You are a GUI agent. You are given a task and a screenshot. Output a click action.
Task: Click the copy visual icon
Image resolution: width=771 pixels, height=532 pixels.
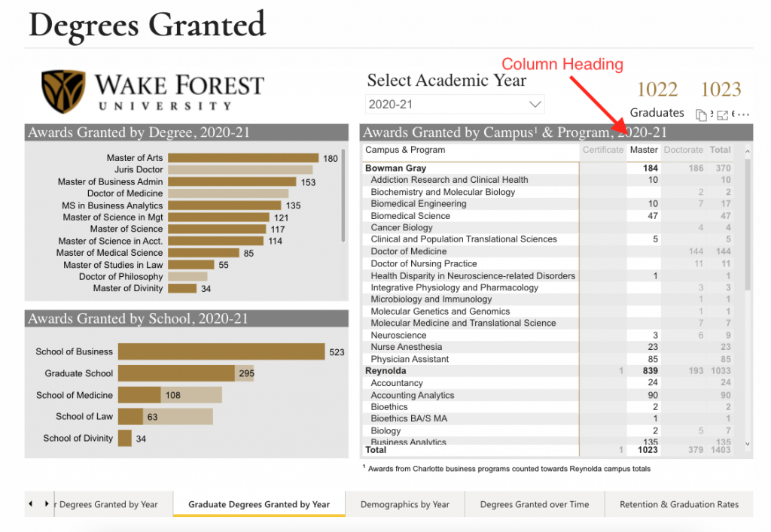pos(701,115)
